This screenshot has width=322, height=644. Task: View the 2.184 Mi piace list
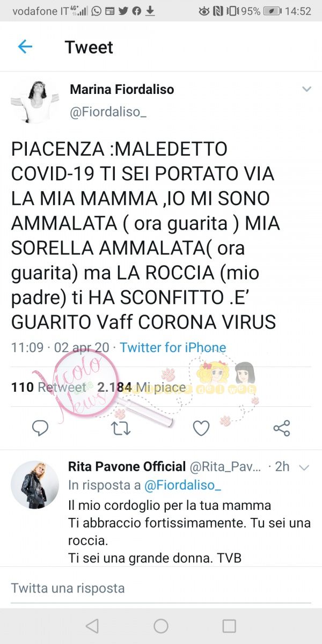142,387
